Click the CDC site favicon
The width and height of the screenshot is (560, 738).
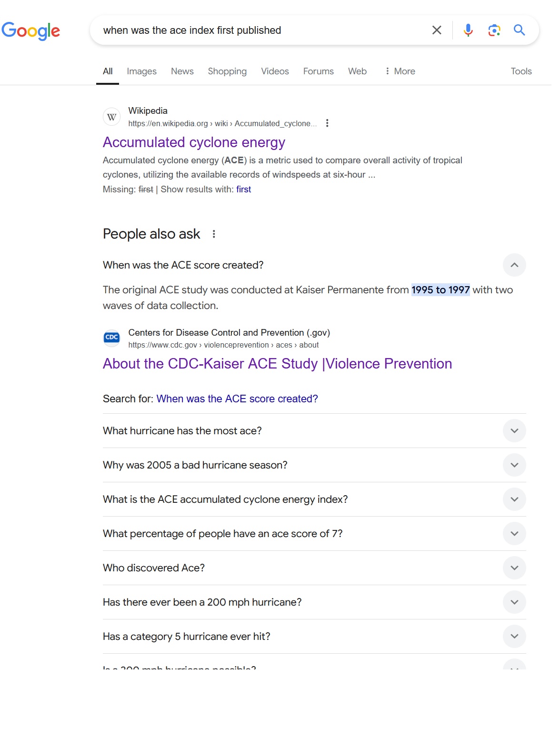(x=112, y=338)
